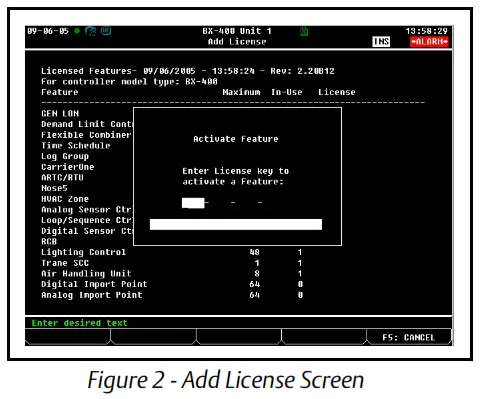Click in-use value 0 for Analog Import Point
The image size is (482, 399).
pyautogui.click(x=300, y=295)
